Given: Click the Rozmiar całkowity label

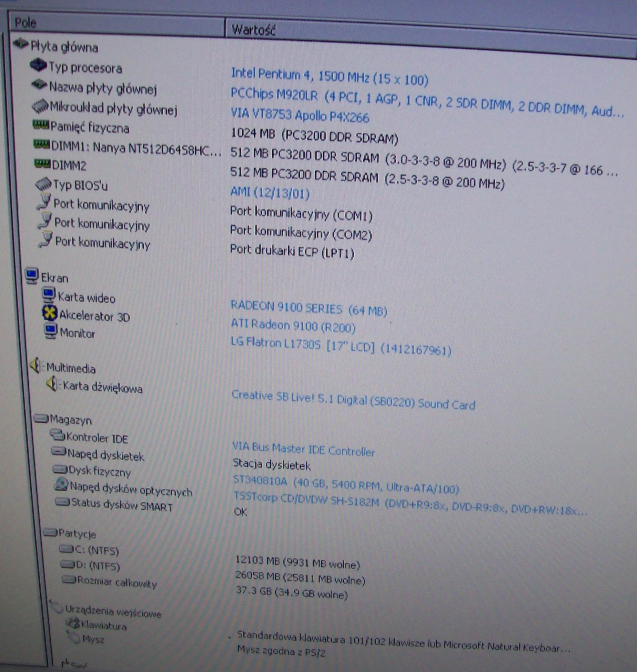Looking at the screenshot, I should click(117, 582).
